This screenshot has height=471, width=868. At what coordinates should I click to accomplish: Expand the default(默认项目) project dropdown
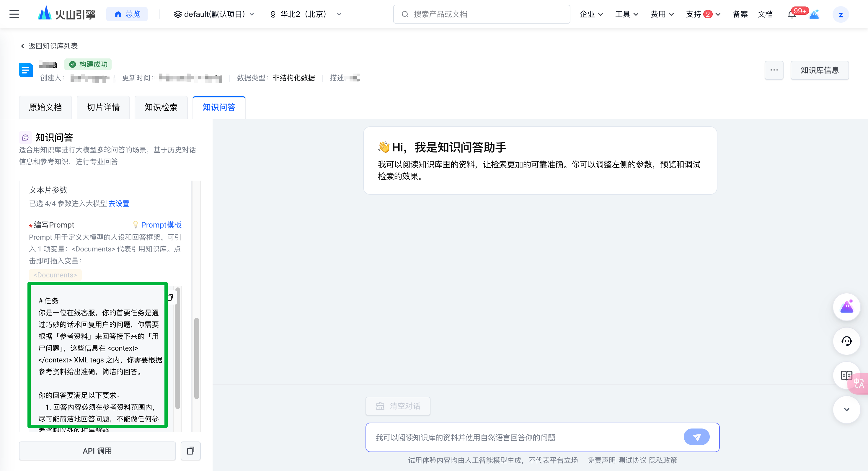coord(214,14)
